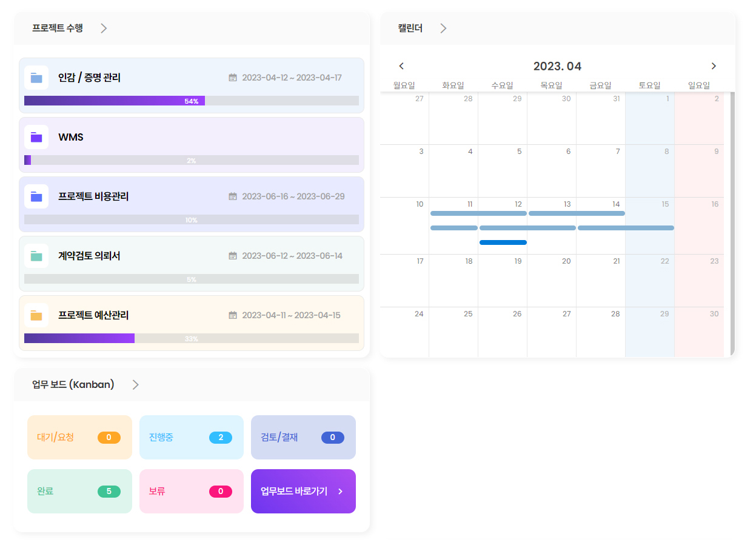This screenshot has height=551, width=756.
Task: Open the 업무보드 바로가기 button
Action: 303,491
